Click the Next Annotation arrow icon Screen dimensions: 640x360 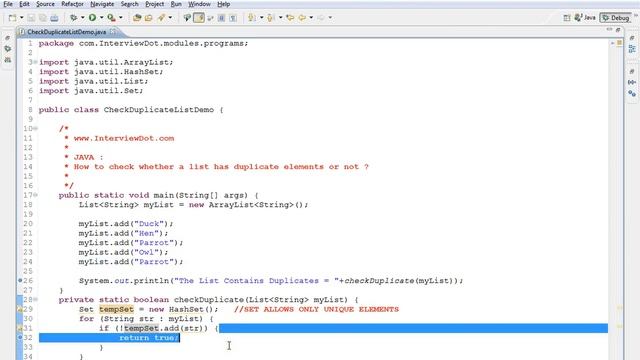point(252,18)
